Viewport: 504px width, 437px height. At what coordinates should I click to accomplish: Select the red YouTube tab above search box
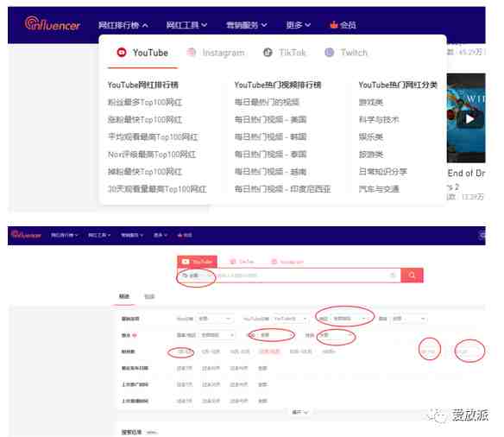197,262
